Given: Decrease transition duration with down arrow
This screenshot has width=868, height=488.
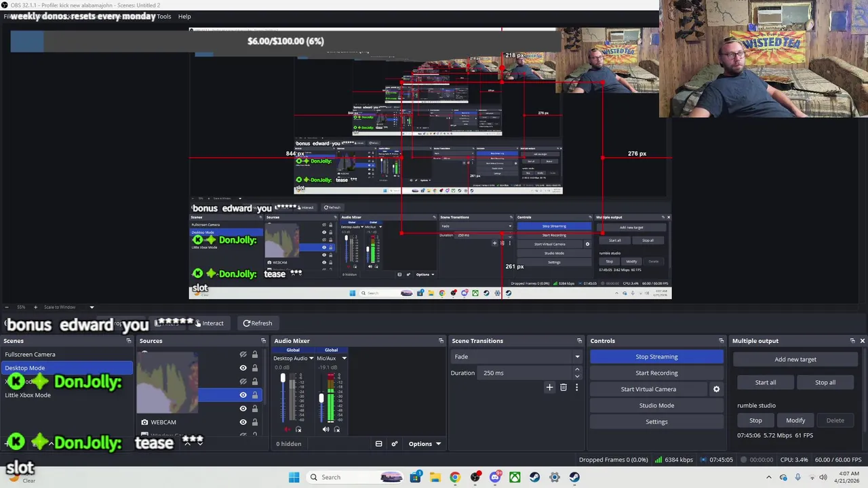Looking at the screenshot, I should click(577, 376).
